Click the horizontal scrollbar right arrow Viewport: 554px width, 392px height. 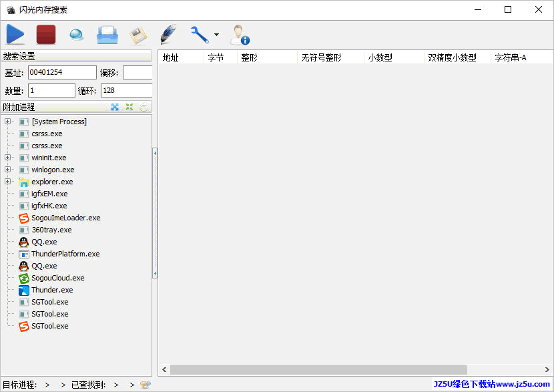[x=547, y=369]
